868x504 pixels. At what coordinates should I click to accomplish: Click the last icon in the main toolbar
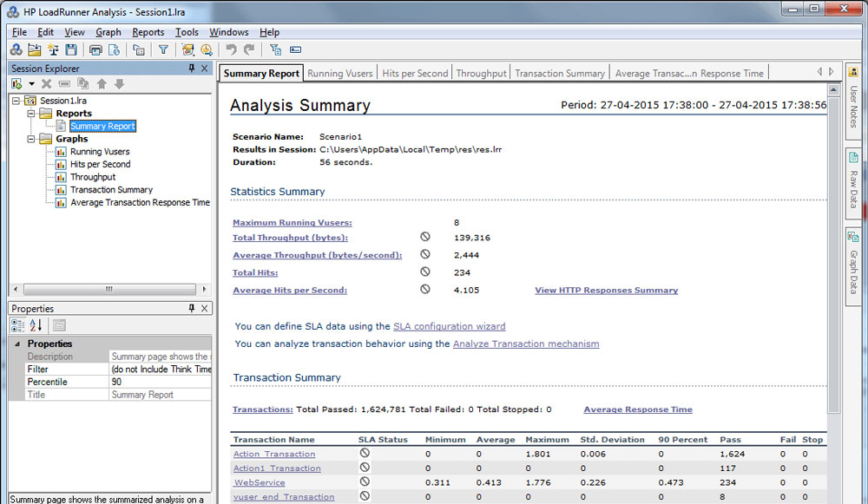296,49
